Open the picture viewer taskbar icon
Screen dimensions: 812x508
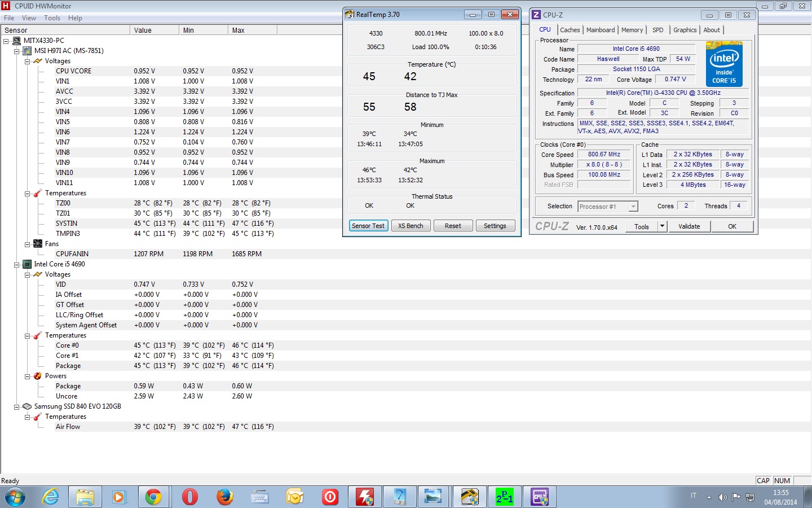coord(434,497)
